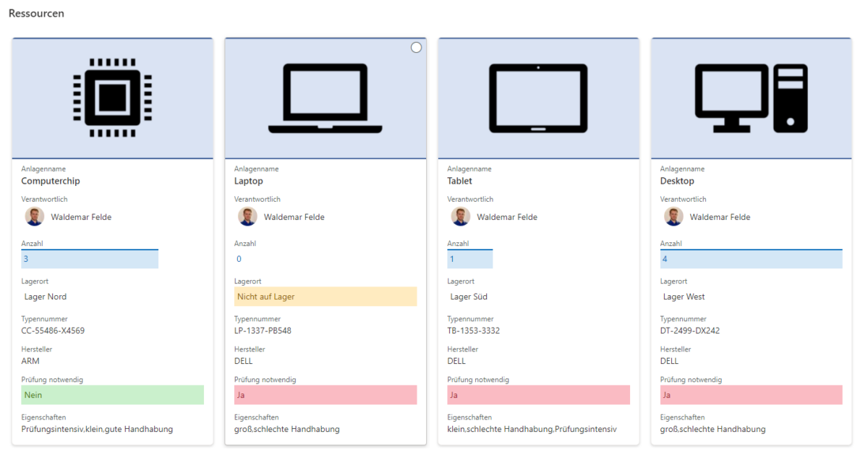Click Waldemar Felde's avatar on the Laptop card
Screen dimensions: 868x455
(x=247, y=216)
